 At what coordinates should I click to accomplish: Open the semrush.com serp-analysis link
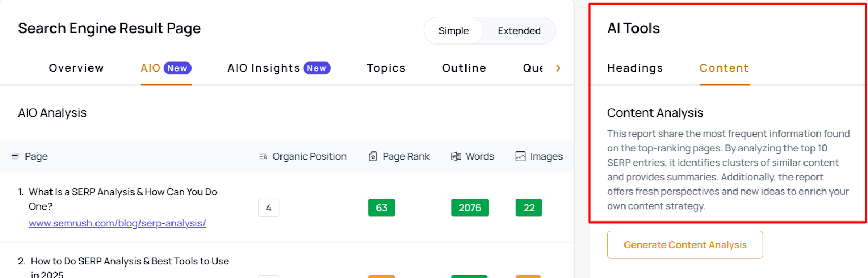coord(117,223)
